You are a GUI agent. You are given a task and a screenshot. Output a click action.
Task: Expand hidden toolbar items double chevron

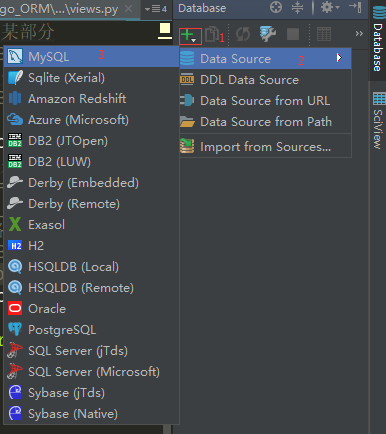coord(359,34)
